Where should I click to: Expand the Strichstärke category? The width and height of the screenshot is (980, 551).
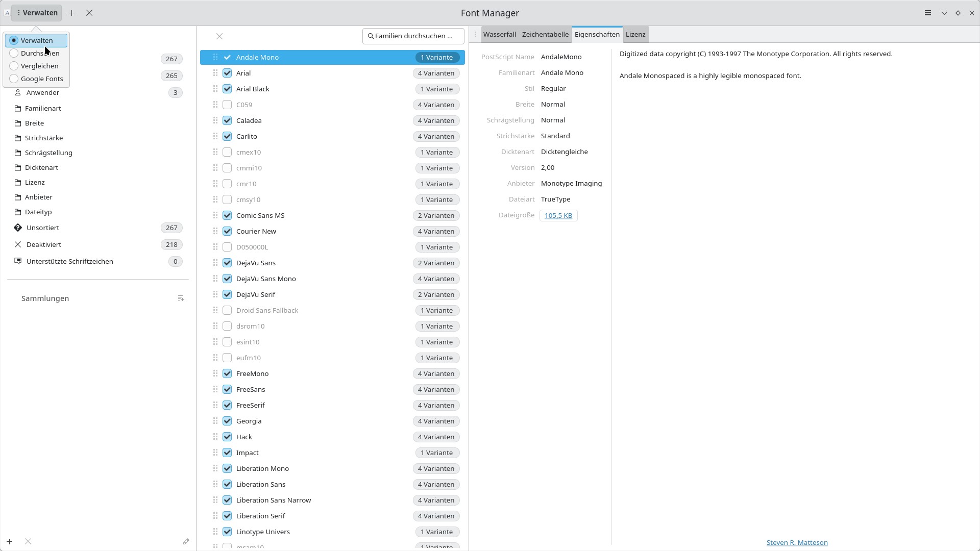[44, 138]
